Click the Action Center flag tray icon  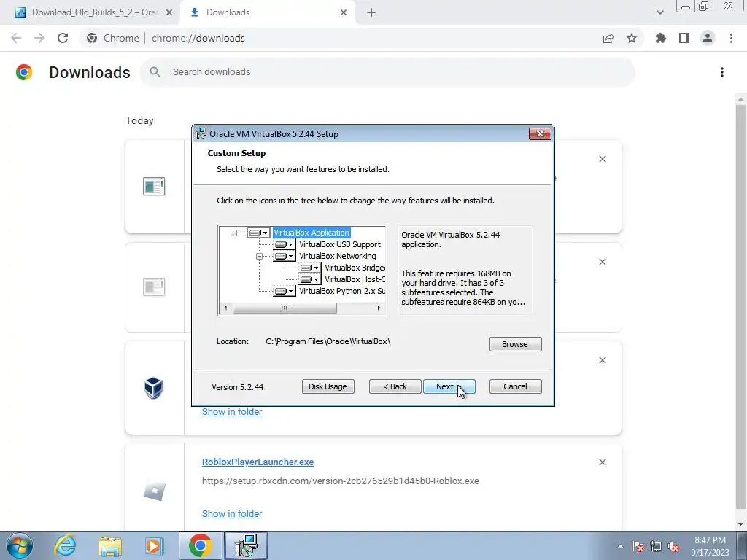click(x=638, y=547)
